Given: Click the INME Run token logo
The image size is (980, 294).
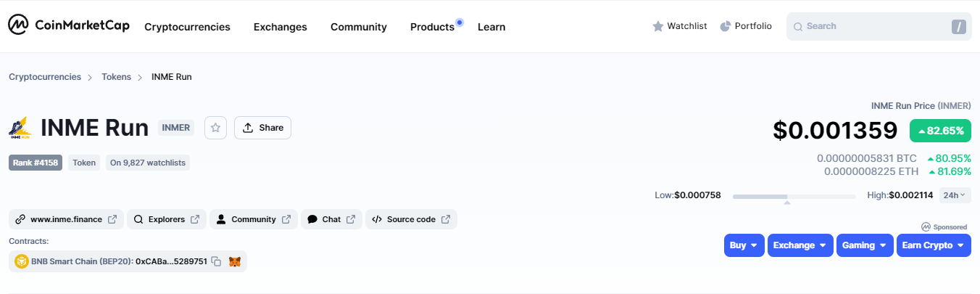Looking at the screenshot, I should tap(20, 128).
